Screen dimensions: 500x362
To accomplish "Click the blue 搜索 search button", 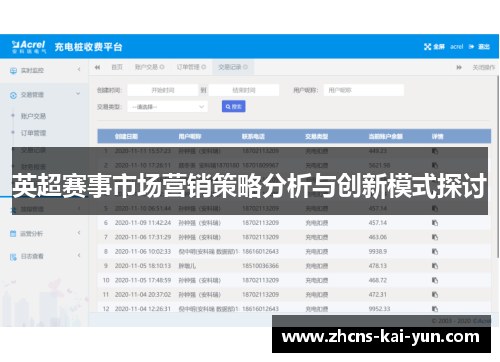I will [234, 107].
